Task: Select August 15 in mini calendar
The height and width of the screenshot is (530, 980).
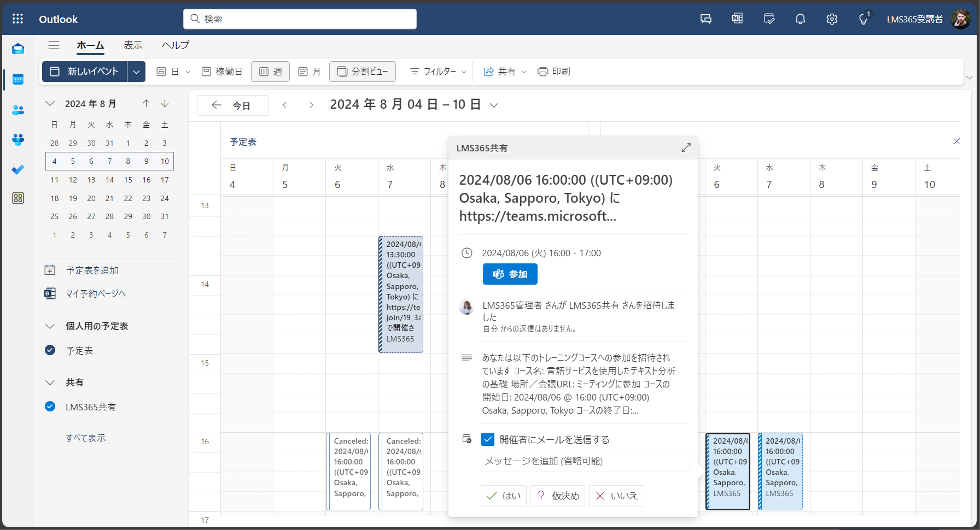Action: [128, 180]
